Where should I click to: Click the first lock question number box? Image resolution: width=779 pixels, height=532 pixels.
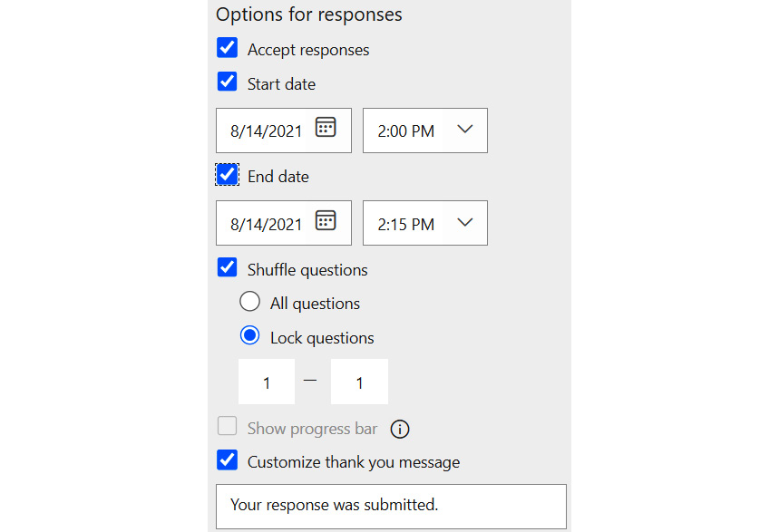pyautogui.click(x=267, y=382)
